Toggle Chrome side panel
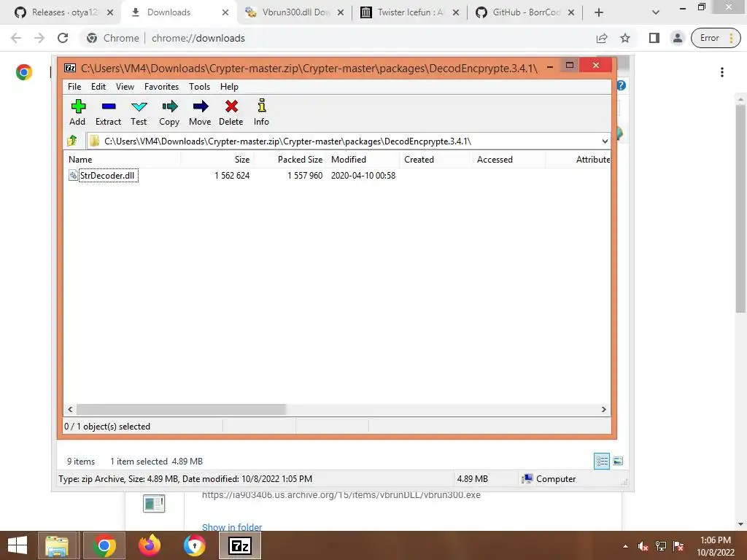This screenshot has width=747, height=560. pos(654,38)
